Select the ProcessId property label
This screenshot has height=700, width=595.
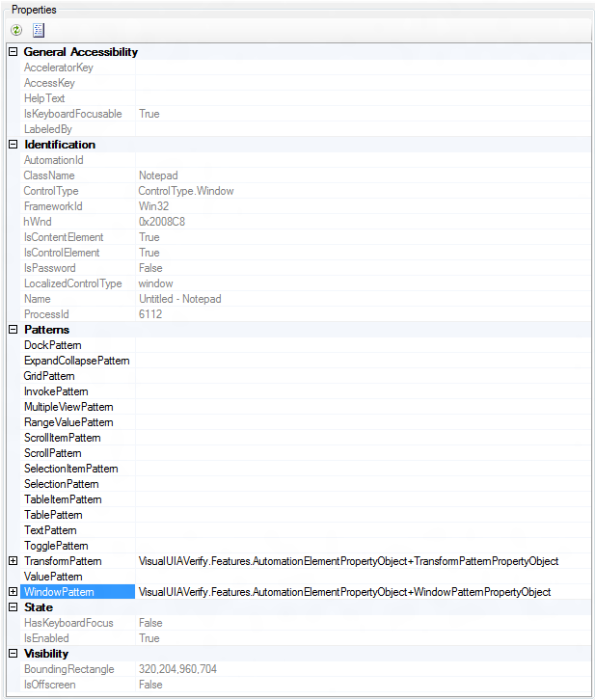[46, 313]
